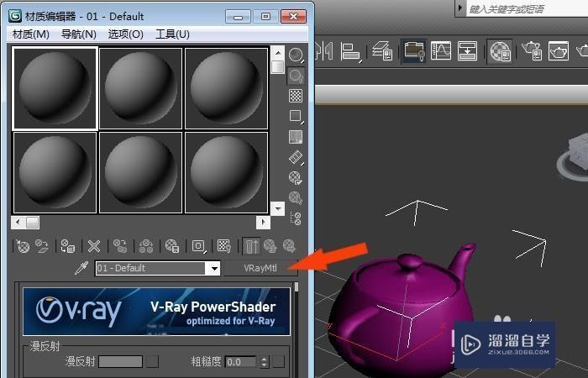Click the Sample Type sphere icon
The image size is (588, 378).
point(296,55)
